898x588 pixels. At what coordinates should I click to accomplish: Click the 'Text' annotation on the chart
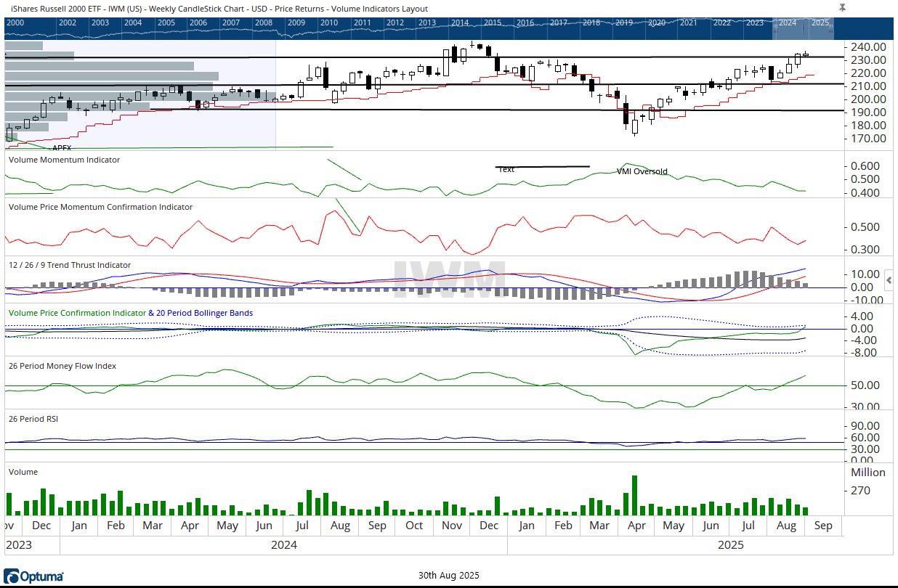point(506,170)
